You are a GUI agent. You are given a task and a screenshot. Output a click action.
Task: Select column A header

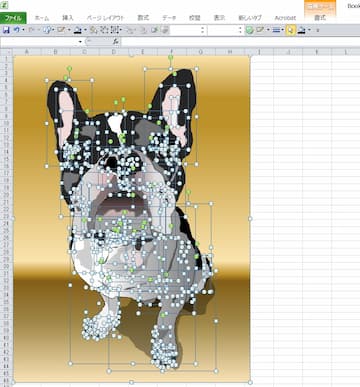(x=26, y=52)
